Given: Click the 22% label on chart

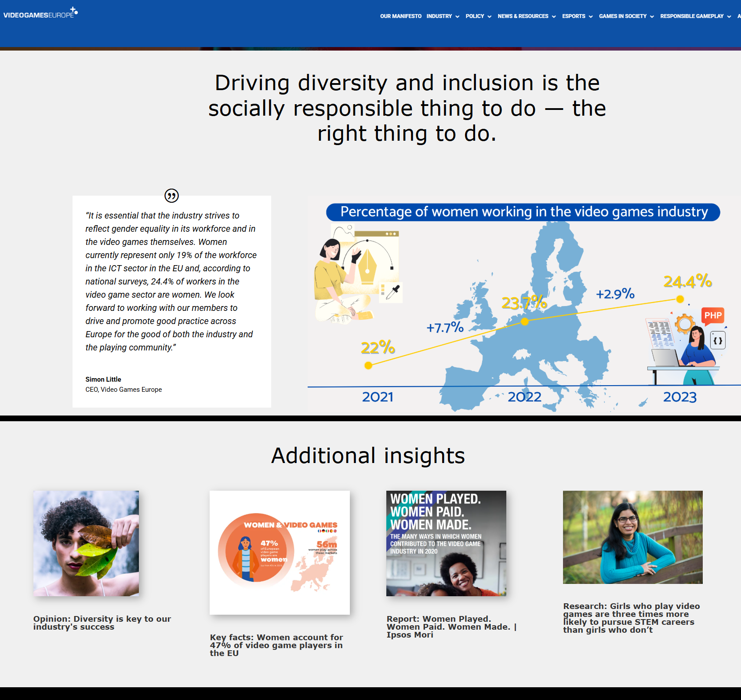Looking at the screenshot, I should coord(378,347).
